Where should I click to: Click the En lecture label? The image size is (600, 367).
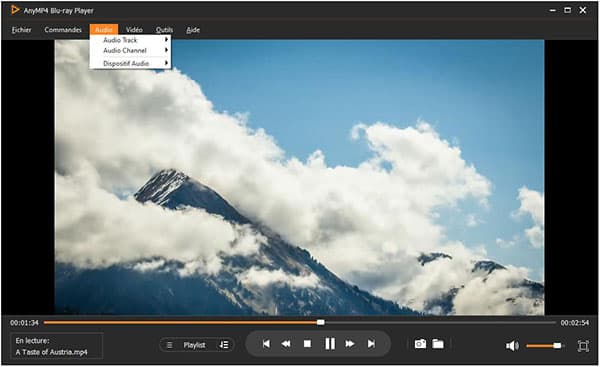point(33,340)
